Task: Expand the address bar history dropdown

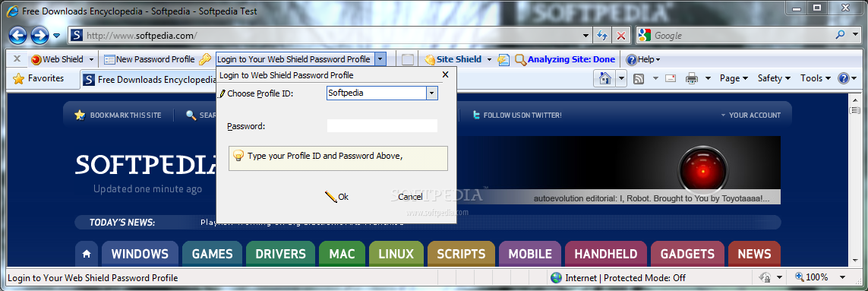Action: (586, 36)
